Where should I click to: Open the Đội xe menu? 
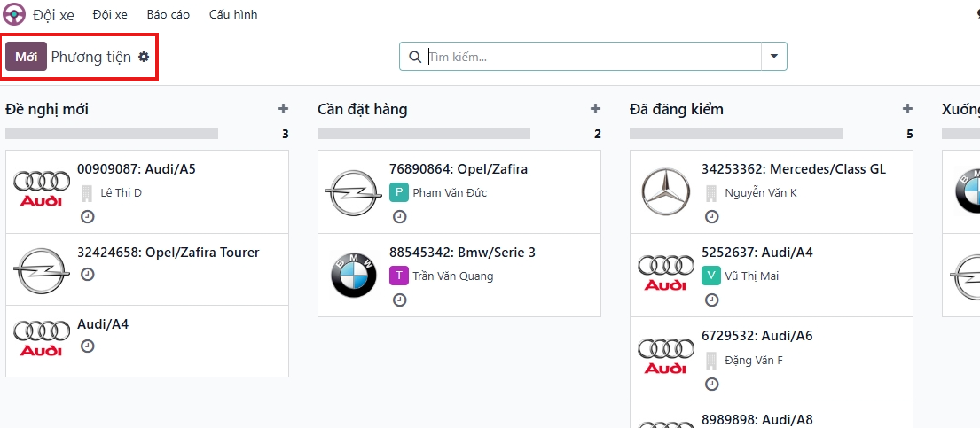click(x=110, y=14)
